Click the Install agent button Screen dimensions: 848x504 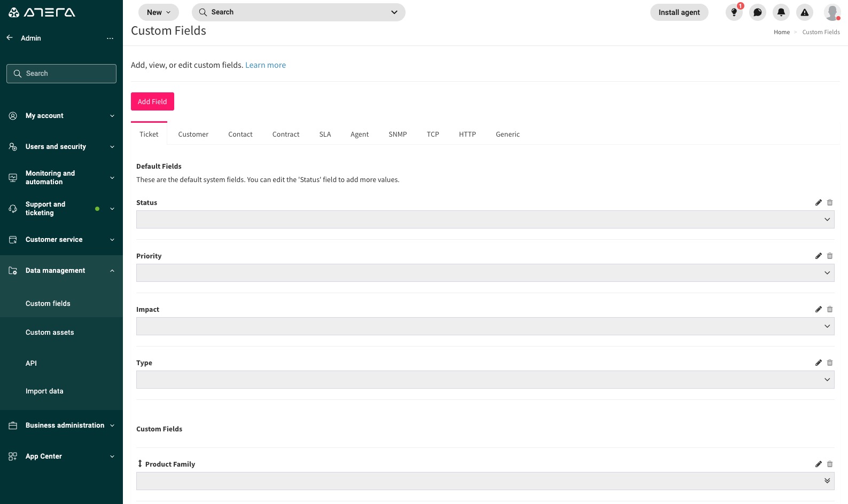tap(679, 12)
